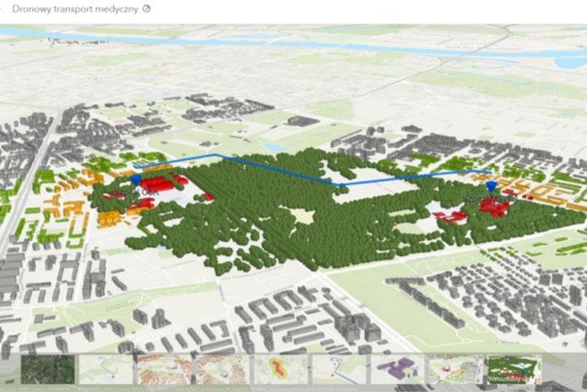This screenshot has height=392, width=587.
Task: Click the highlighted last slide with green trees
Action: pyautogui.click(x=513, y=369)
